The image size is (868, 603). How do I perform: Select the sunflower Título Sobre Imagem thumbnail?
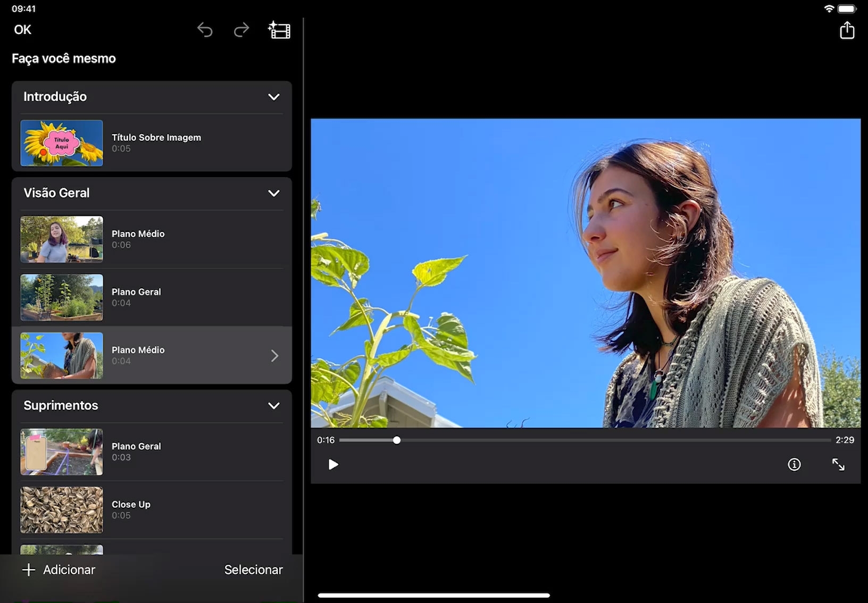(62, 143)
